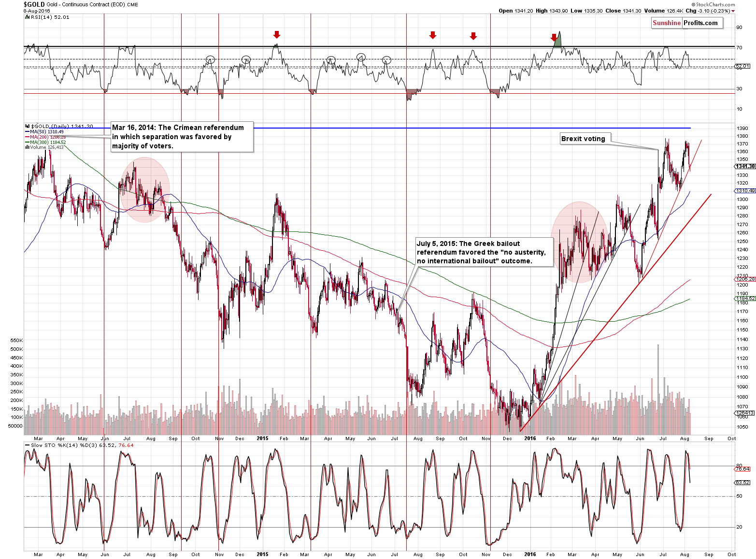Click the 80 level label on the stochastic axis
756x559 pixels.
(x=739, y=466)
